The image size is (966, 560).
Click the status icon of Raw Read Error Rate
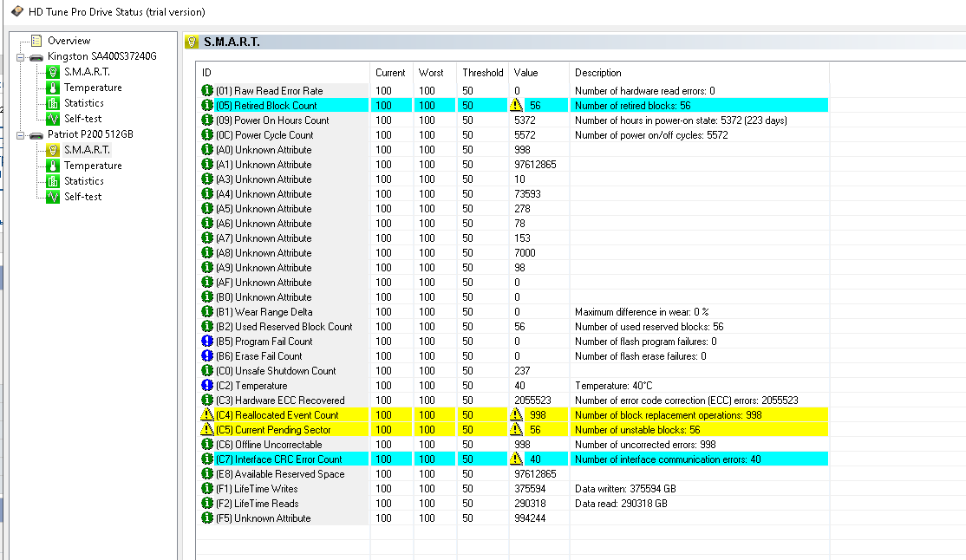207,90
